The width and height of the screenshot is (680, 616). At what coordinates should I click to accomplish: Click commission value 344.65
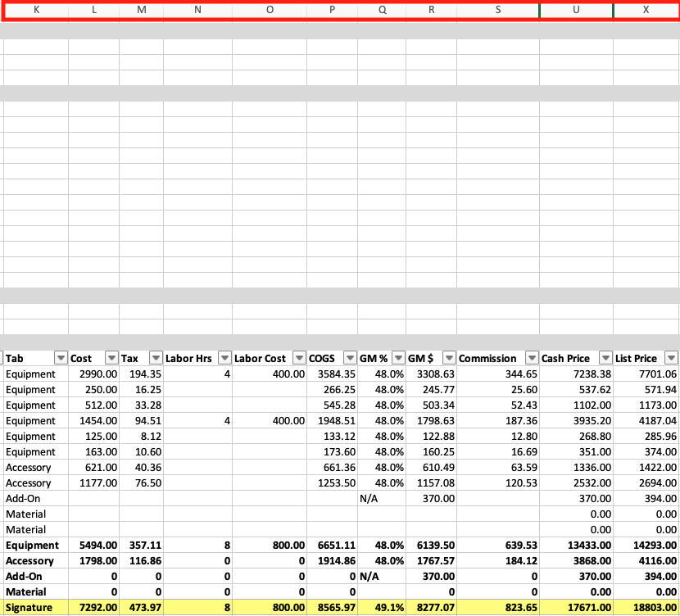click(521, 374)
